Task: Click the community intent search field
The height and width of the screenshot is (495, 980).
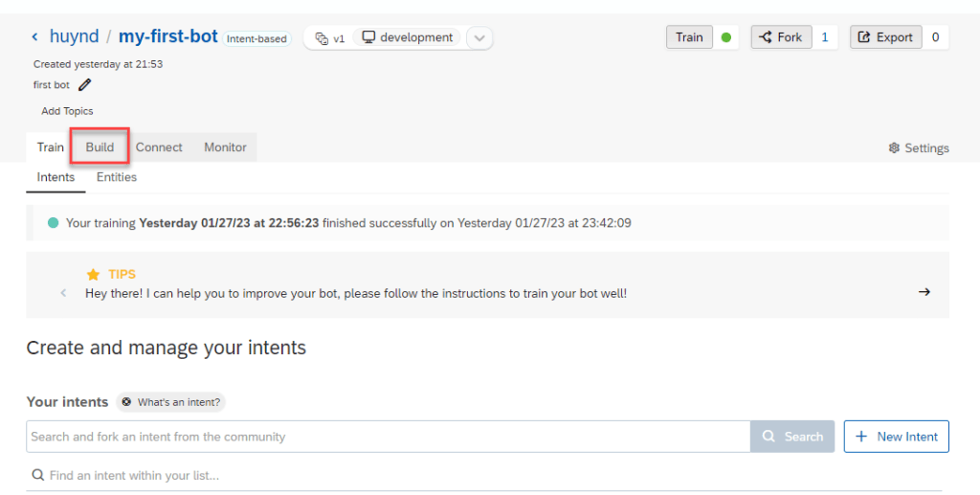Action: coord(388,437)
